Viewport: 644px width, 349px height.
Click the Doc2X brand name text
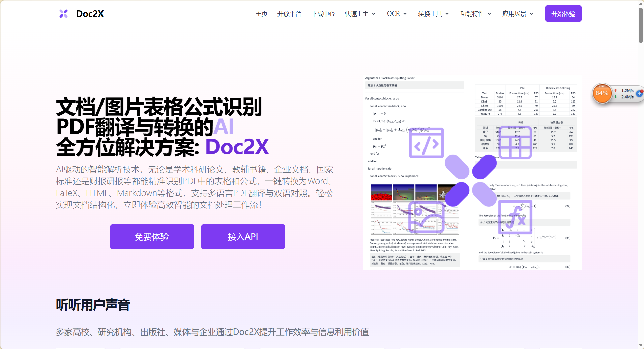click(90, 14)
